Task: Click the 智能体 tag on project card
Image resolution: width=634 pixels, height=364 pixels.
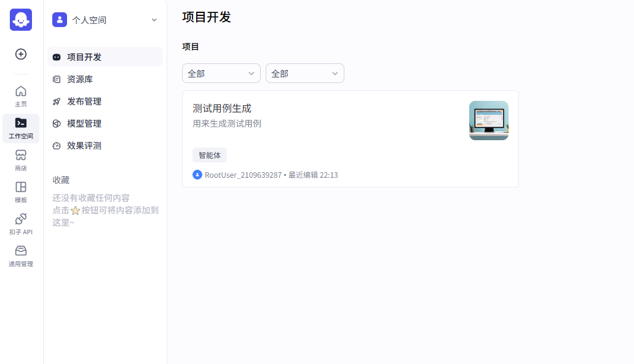Action: click(x=210, y=156)
